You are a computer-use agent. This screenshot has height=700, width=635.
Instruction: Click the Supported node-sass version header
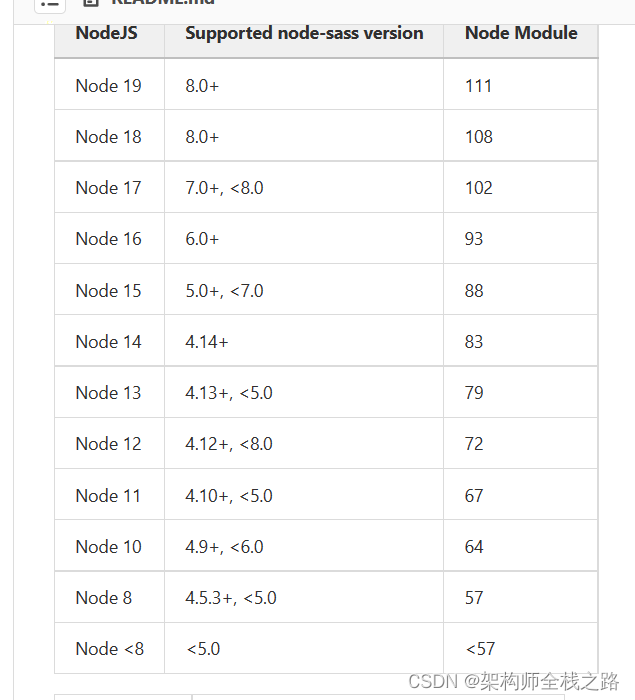point(304,33)
